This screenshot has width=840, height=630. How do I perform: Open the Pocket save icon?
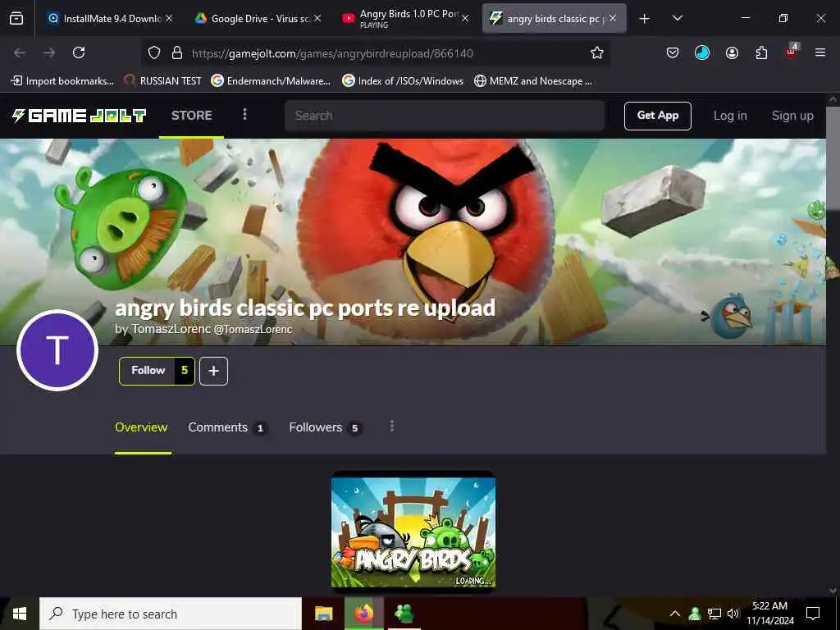(673, 52)
